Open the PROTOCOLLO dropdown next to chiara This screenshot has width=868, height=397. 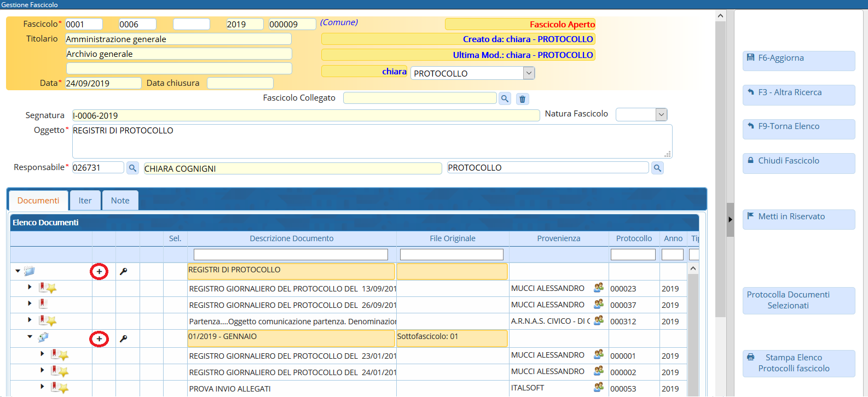point(528,73)
